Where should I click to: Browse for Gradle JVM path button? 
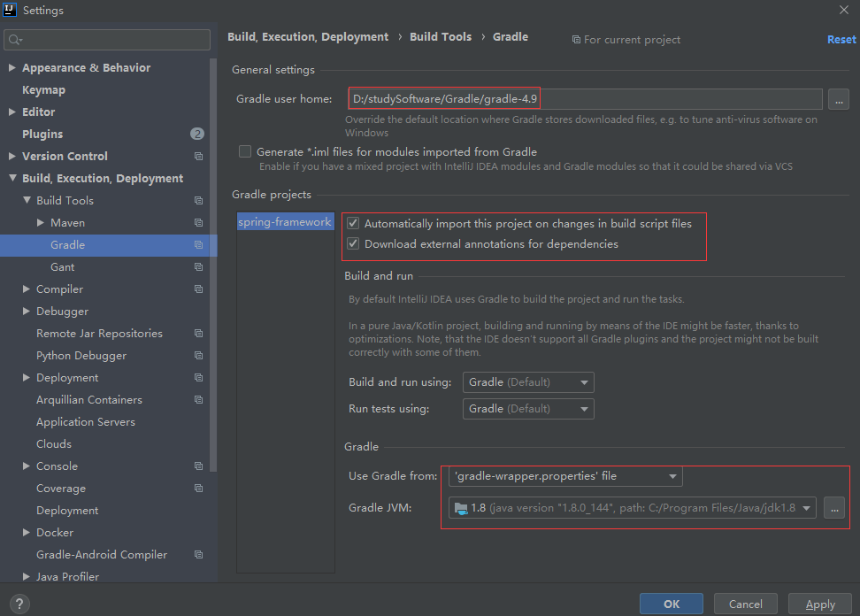pos(833,508)
